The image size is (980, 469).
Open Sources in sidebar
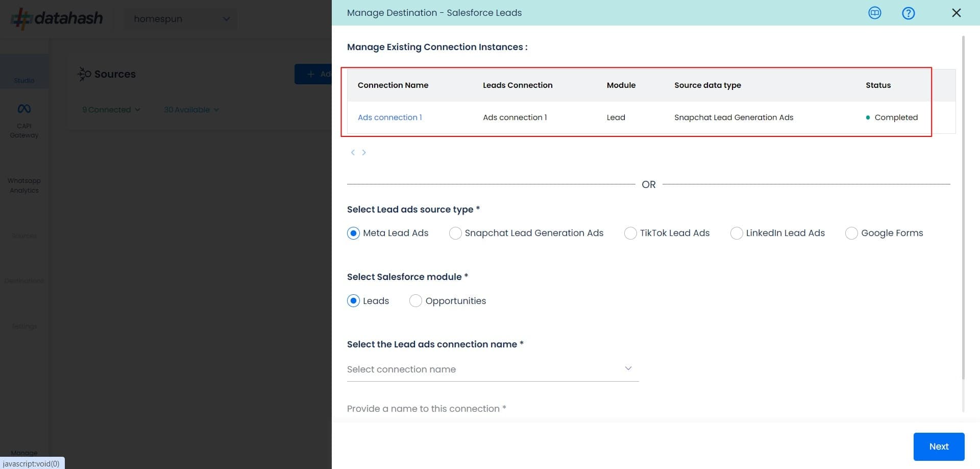pyautogui.click(x=24, y=236)
